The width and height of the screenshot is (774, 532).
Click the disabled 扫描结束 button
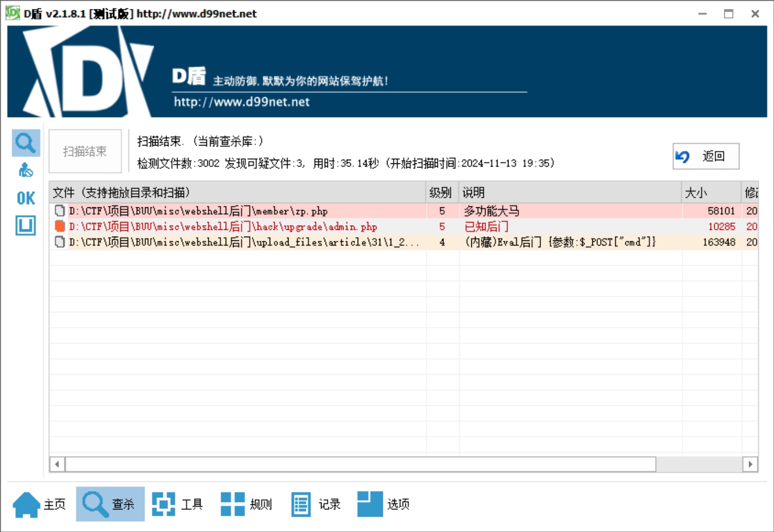click(x=84, y=151)
